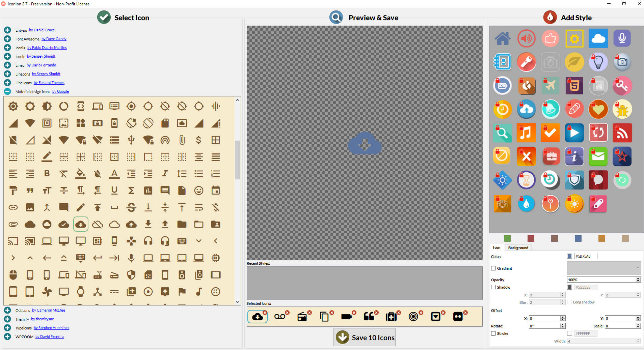The width and height of the screenshot is (644, 350).
Task: Remove cloud download from selected icons
Action: pos(265,313)
